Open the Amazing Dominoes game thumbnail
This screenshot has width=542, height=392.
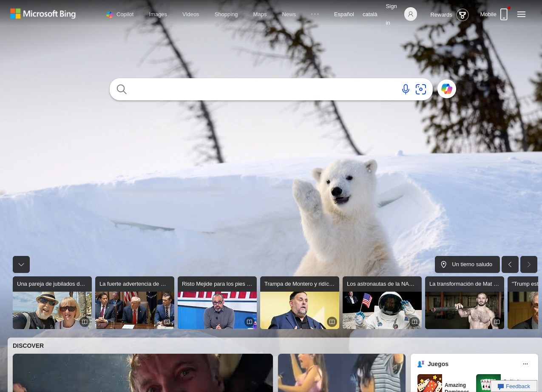click(430, 383)
